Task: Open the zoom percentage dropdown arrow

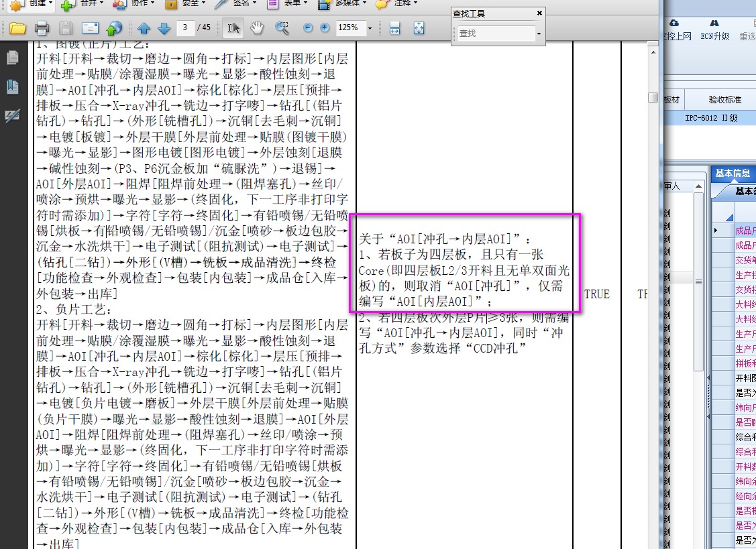Action: pos(370,28)
